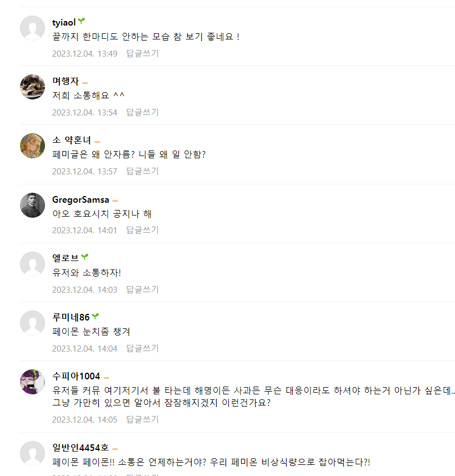Image resolution: width=455 pixels, height=476 pixels.
Task: Click 답글쓰기 below 소 약혼녀's comment
Action: click(142, 171)
